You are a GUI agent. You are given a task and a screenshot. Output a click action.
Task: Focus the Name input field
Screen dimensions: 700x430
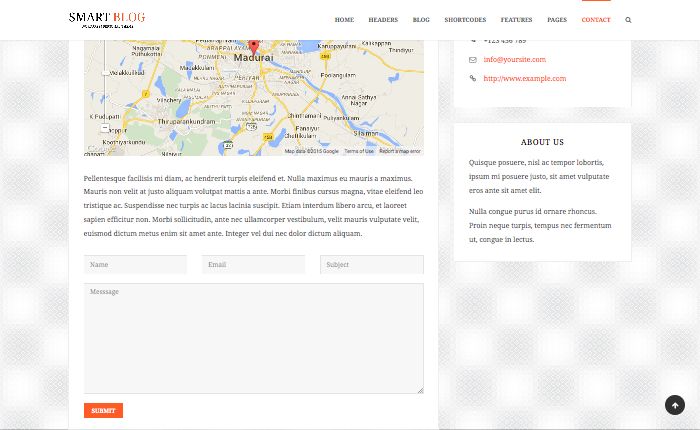(x=135, y=265)
